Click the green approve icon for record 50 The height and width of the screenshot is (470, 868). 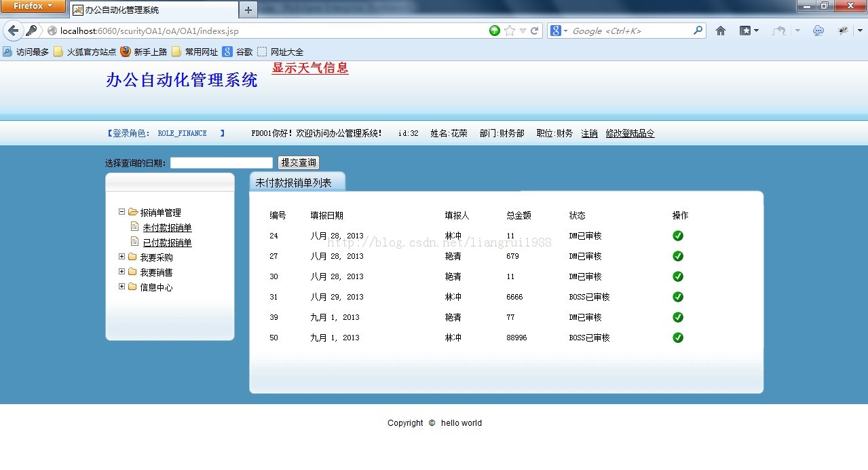[677, 338]
